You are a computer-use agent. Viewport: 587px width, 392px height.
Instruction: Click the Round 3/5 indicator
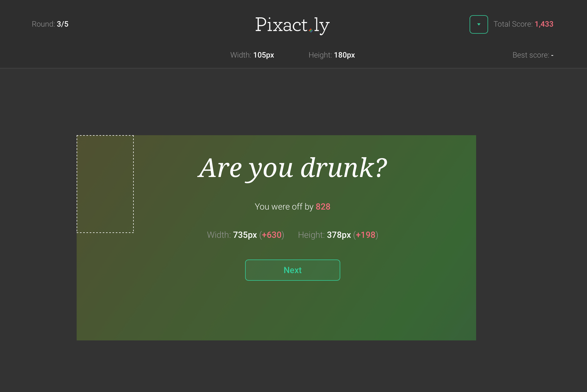point(50,24)
